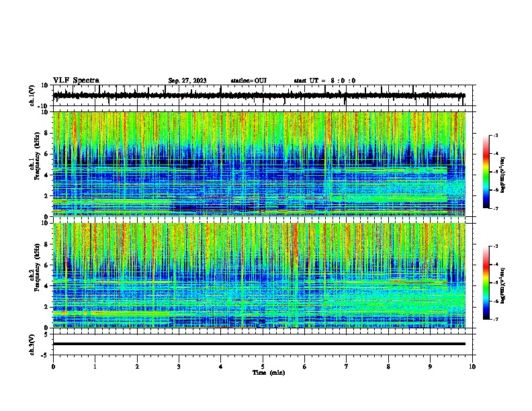Click the time axis tick label "4" at the bottom
532x411 pixels.
tap(221, 367)
